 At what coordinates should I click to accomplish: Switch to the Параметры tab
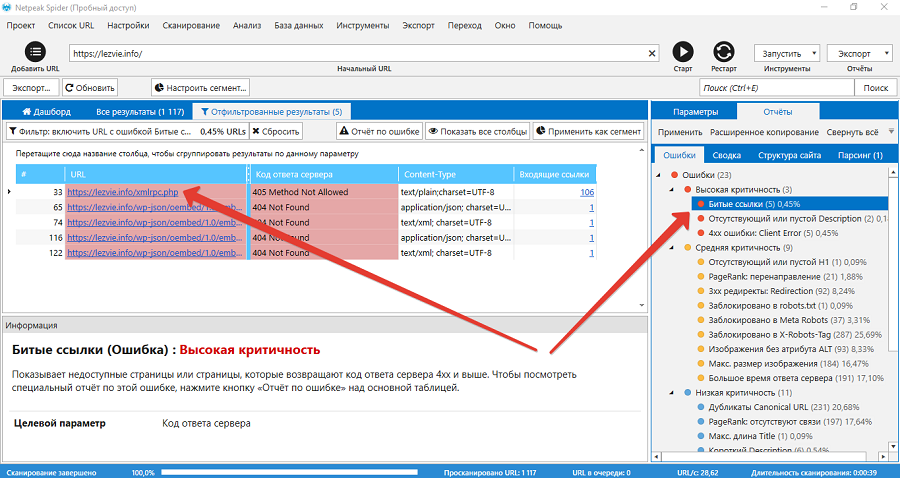(x=695, y=112)
